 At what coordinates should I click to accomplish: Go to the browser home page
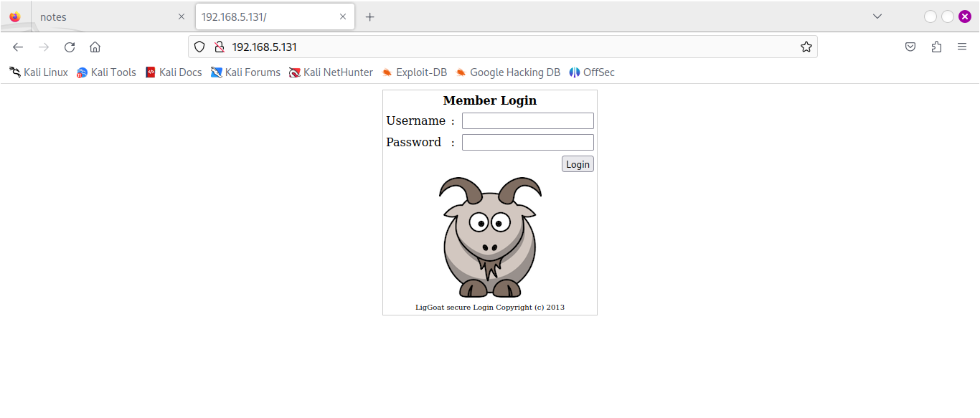click(x=95, y=47)
